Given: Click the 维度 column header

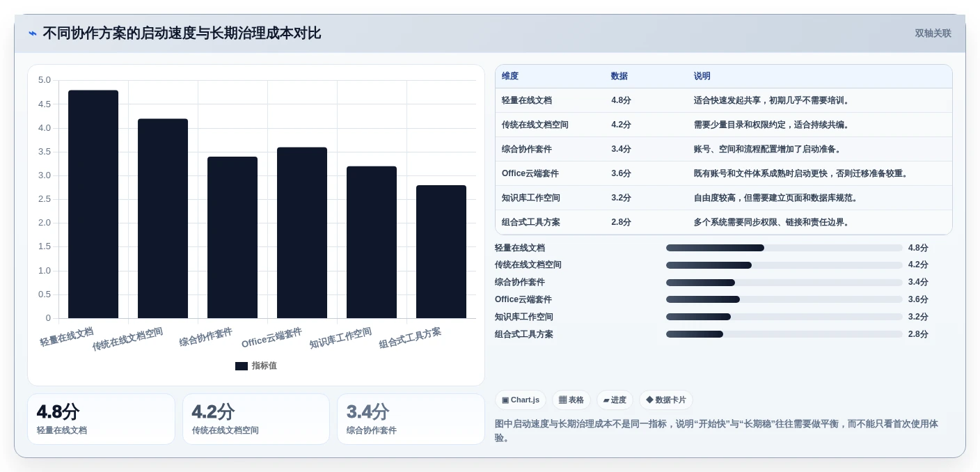Looking at the screenshot, I should click(510, 76).
